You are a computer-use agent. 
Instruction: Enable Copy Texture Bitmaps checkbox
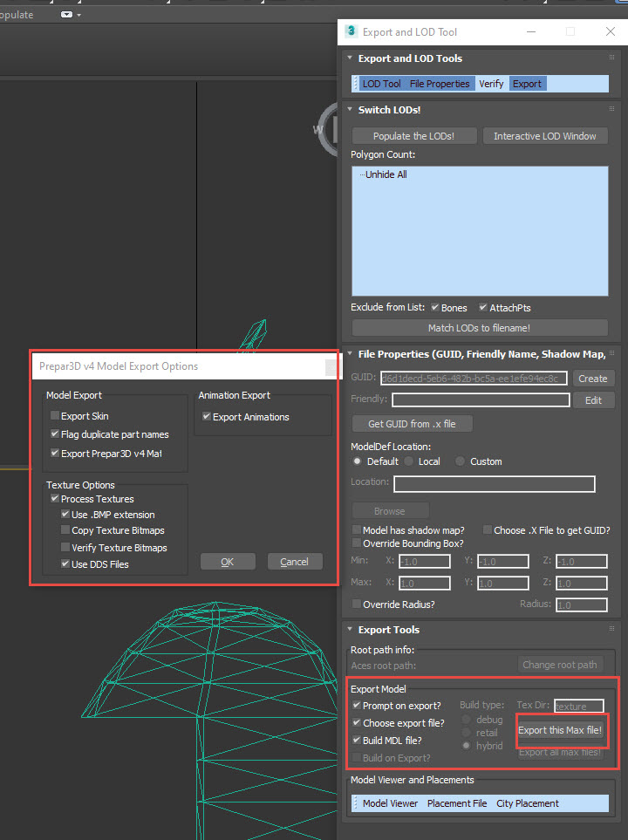coord(65,529)
